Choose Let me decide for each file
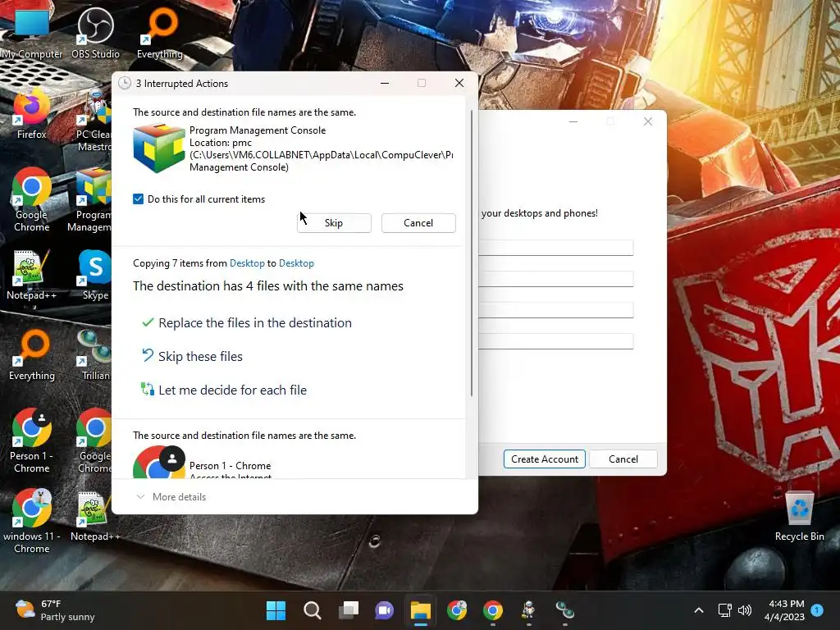Image resolution: width=840 pixels, height=630 pixels. 224,390
